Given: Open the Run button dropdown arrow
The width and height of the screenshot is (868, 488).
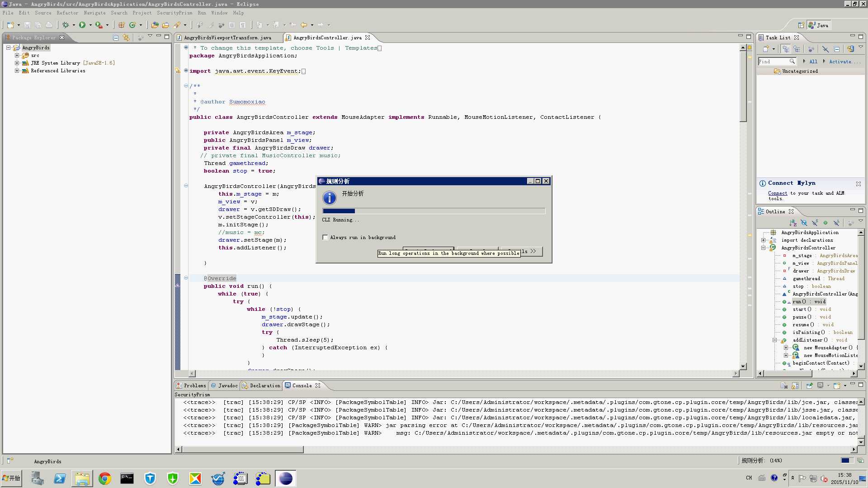Looking at the screenshot, I should pos(90,25).
